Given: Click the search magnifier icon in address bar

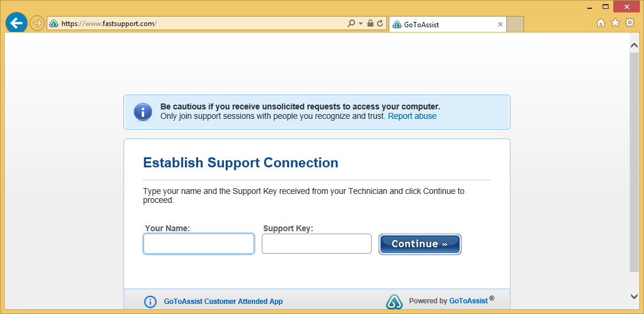Looking at the screenshot, I should coord(352,24).
